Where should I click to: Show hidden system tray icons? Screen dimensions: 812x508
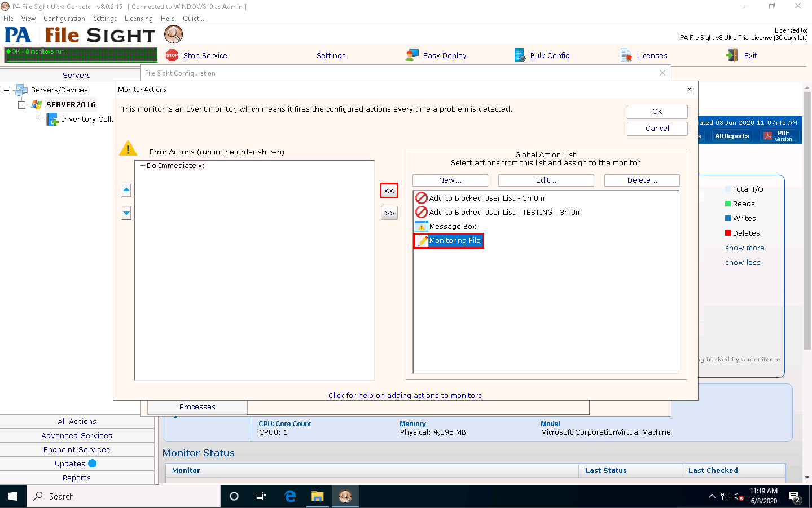712,497
